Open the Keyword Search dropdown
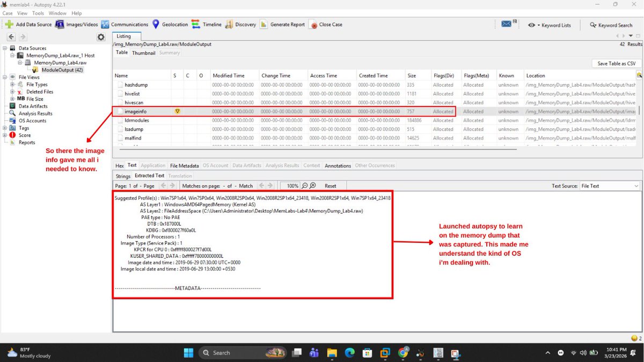Screen dimensions: 644x362 pos(611,25)
